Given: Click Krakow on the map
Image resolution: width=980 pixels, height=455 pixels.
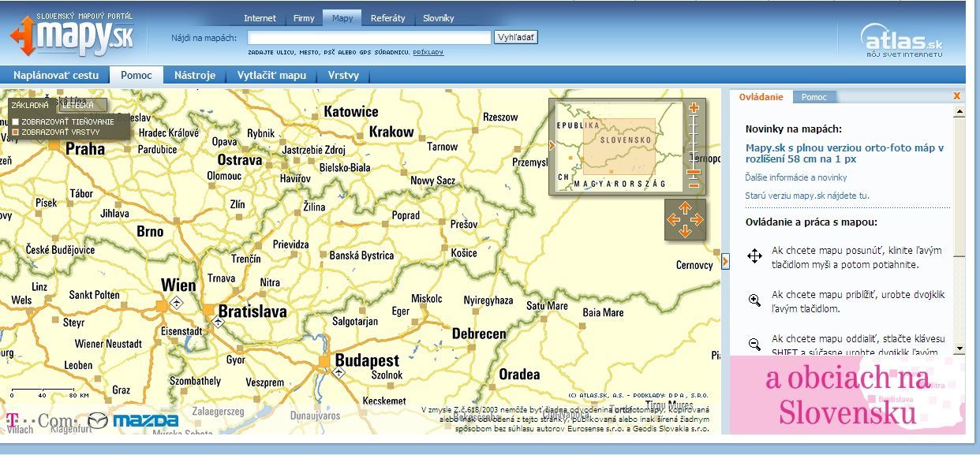Looking at the screenshot, I should tap(391, 132).
